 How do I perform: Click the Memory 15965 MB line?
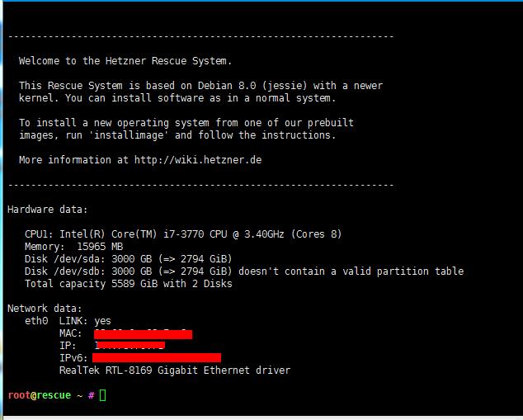pyautogui.click(x=73, y=247)
